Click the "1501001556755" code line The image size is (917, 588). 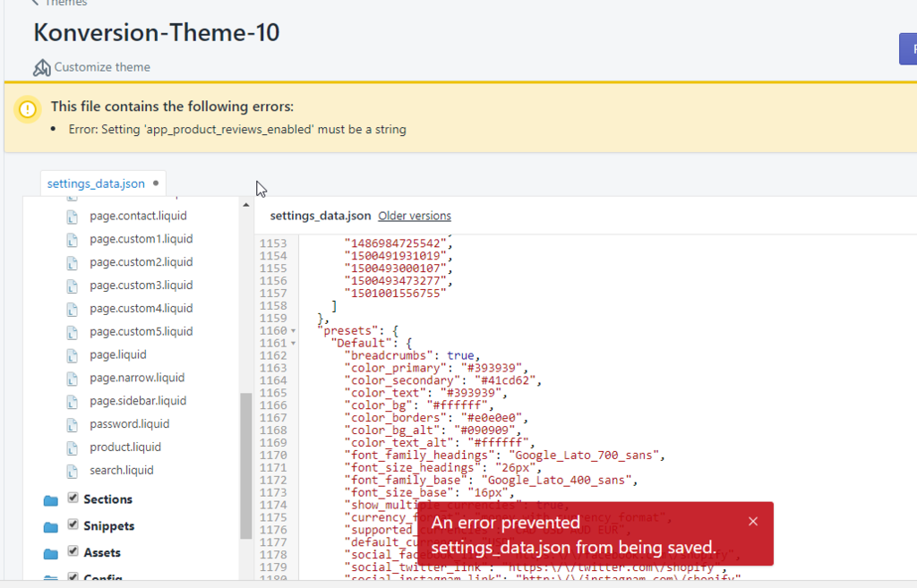[395, 294]
